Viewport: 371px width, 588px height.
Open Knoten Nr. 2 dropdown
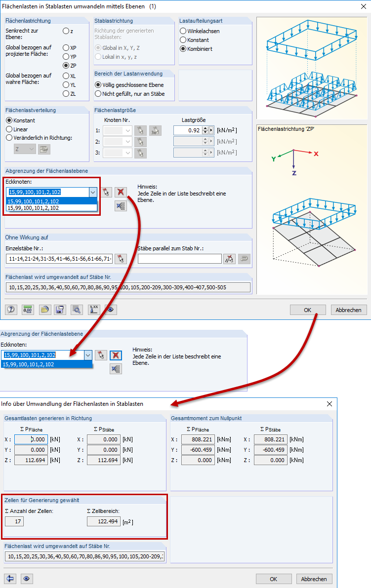click(x=127, y=142)
